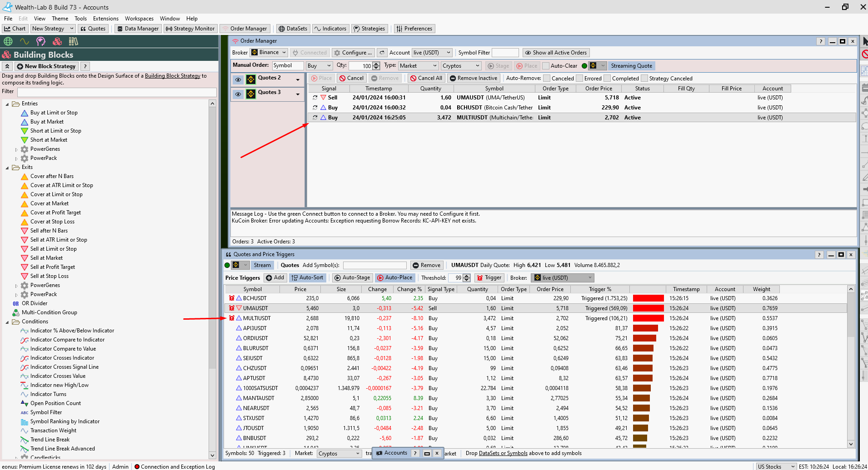Click the Building Block Strategy link
Image resolution: width=868 pixels, height=470 pixels.
(173, 76)
